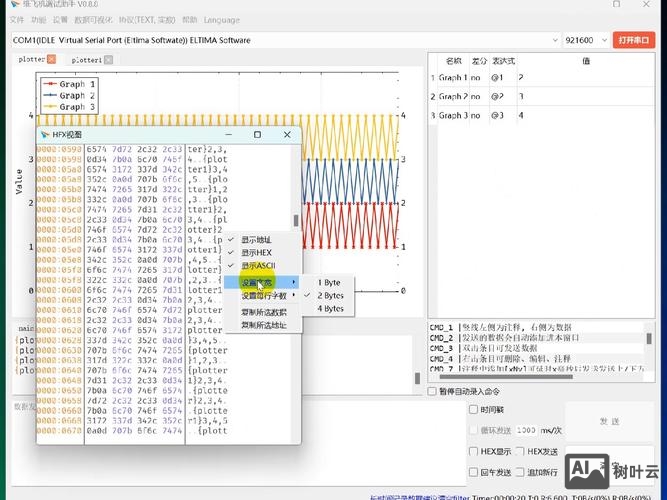Image resolution: width=667 pixels, height=500 pixels.
Task: Close the plotter tab via its X icon
Action: (52, 60)
